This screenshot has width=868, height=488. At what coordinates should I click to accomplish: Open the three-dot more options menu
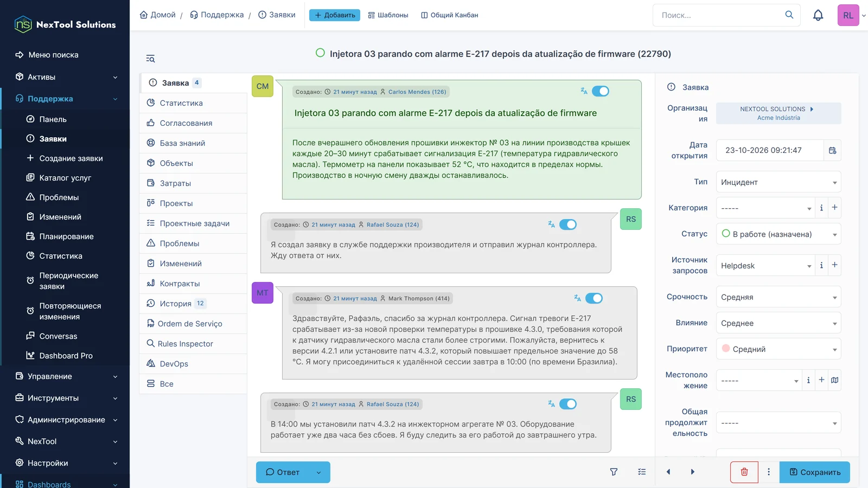pos(769,472)
